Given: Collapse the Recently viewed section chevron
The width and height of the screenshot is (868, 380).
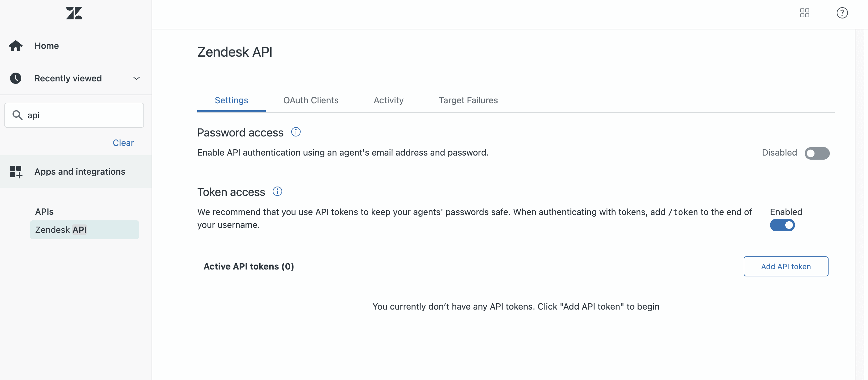Looking at the screenshot, I should (136, 78).
